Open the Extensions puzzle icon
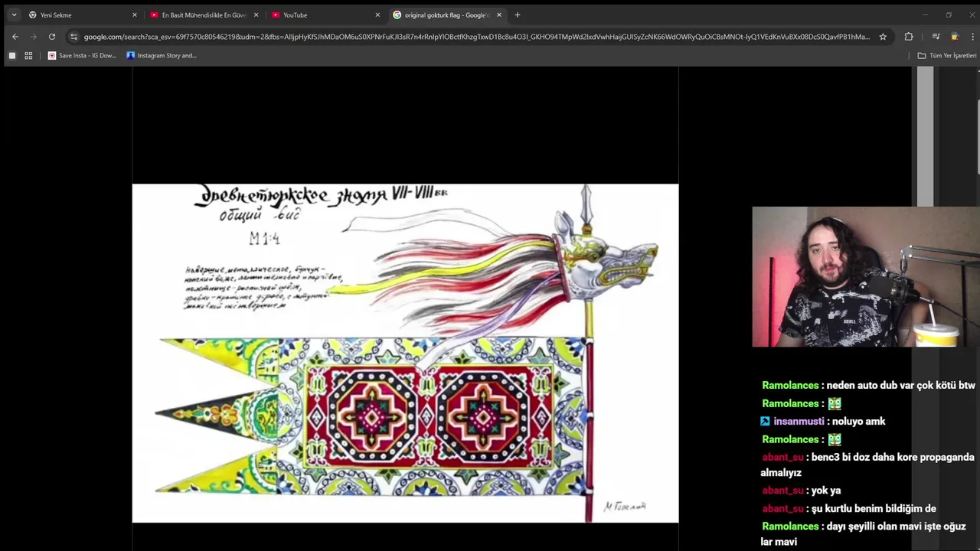Viewport: 980px width, 551px height. pos(909,37)
